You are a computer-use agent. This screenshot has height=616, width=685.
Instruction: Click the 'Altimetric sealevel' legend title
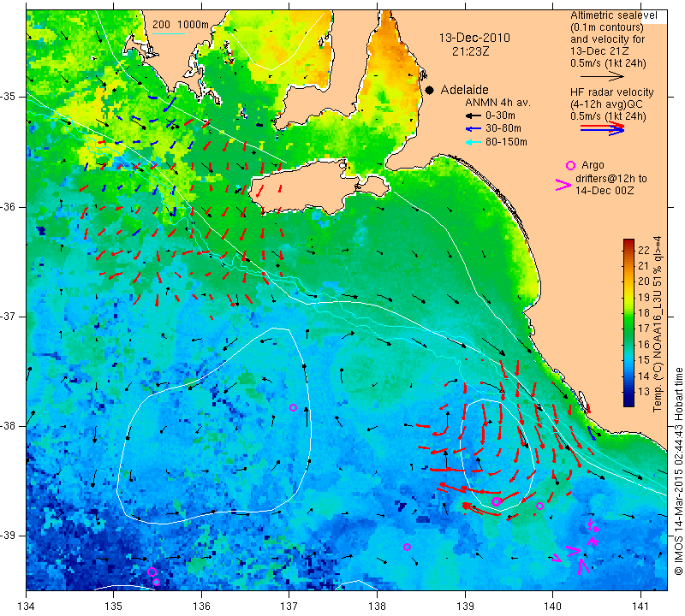click(614, 15)
